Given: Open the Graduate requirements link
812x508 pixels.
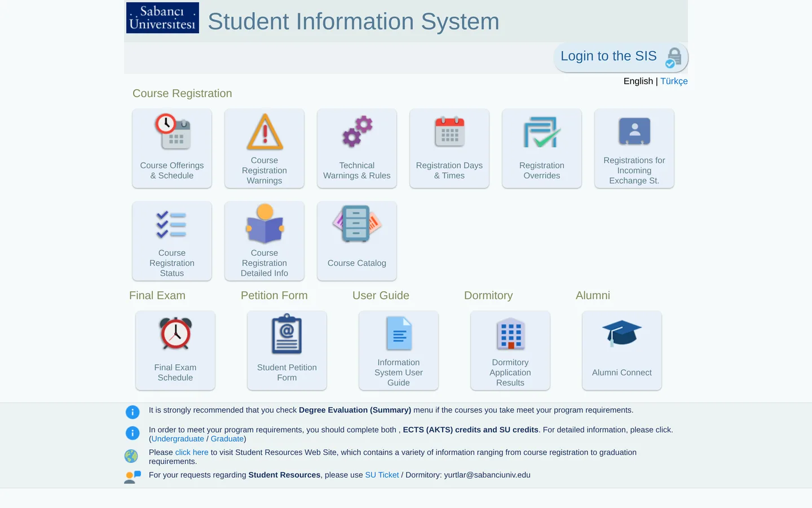Looking at the screenshot, I should (227, 439).
